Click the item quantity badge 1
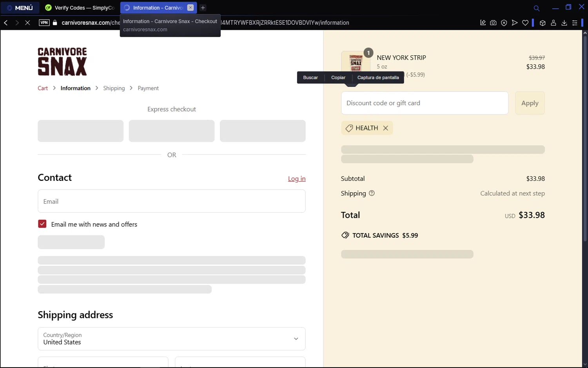Viewport: 588px width, 368px height. point(368,53)
